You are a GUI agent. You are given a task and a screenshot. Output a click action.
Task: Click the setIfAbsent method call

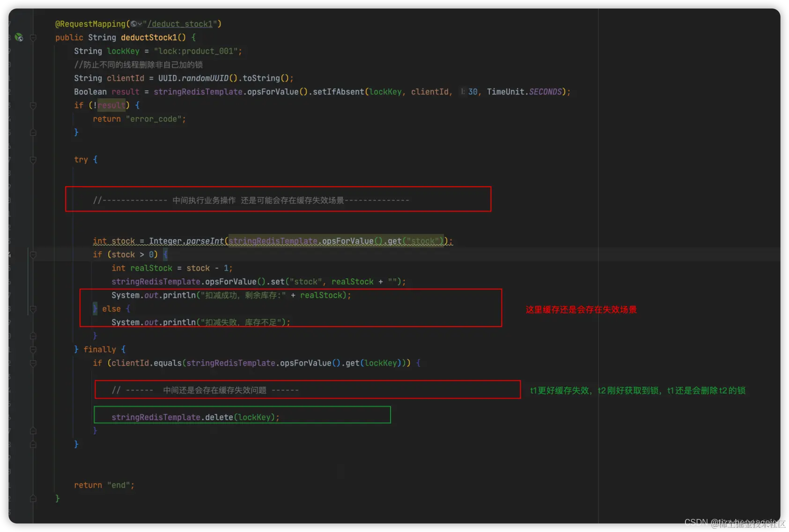[339, 92]
